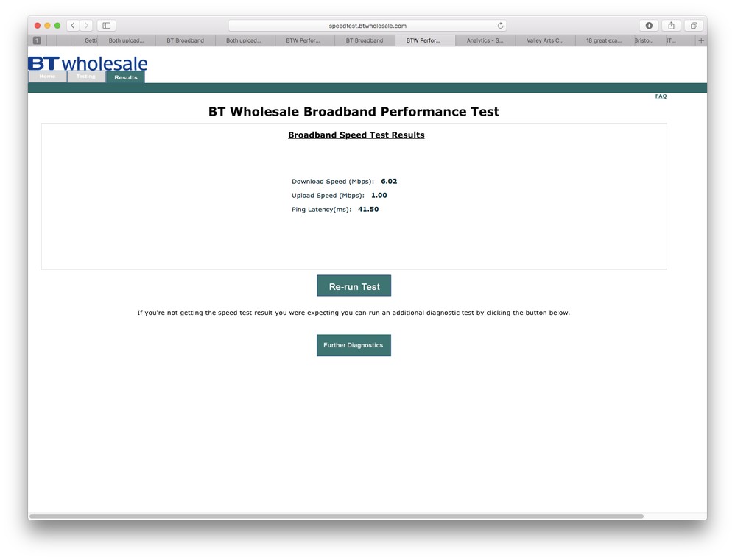This screenshot has height=560, width=735.
Task: Click the speedtest.btwholesale.com address bar
Action: (x=367, y=26)
